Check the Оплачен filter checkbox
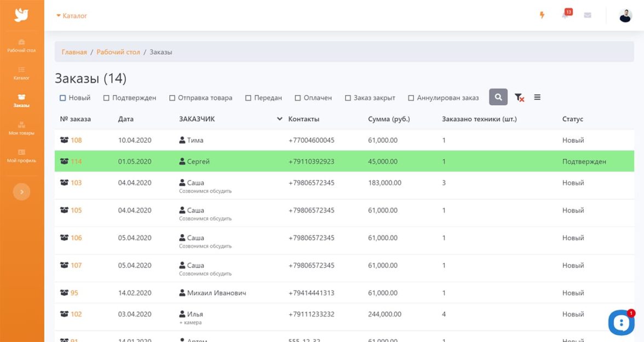 point(298,98)
